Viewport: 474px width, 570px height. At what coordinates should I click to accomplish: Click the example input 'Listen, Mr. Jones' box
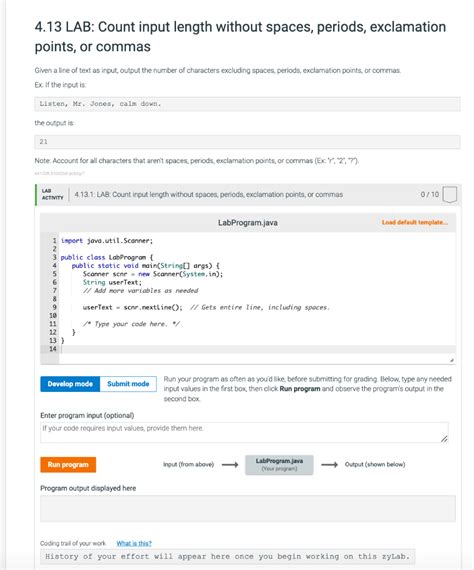248,104
